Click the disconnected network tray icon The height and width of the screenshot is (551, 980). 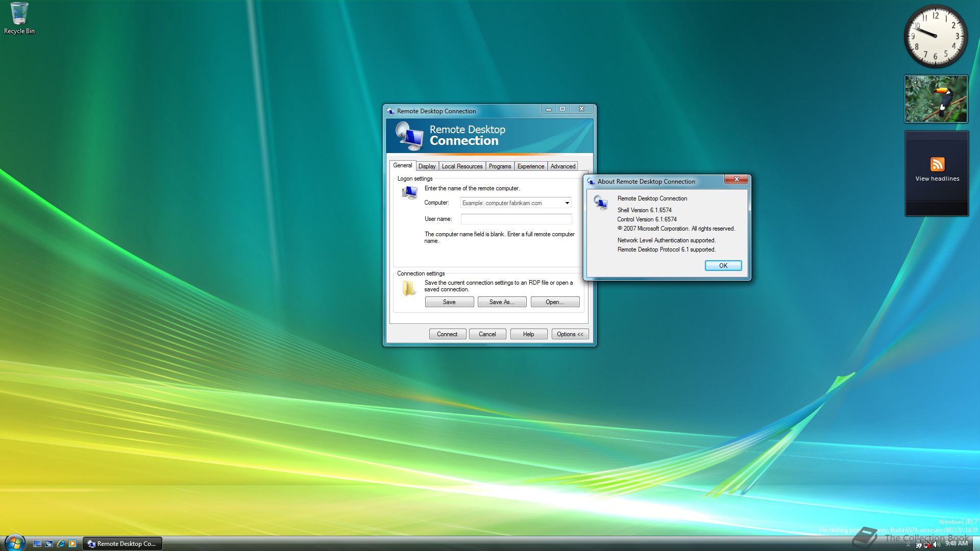click(x=927, y=544)
